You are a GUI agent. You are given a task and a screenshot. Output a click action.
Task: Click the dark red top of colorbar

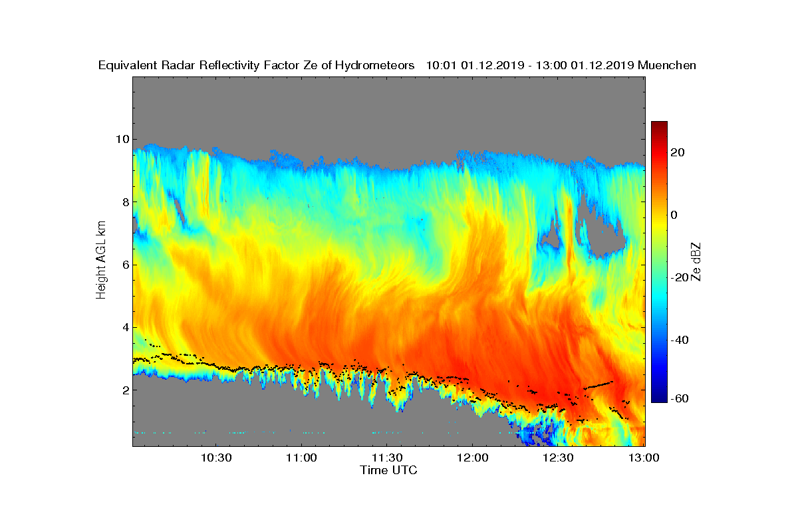[x=659, y=126]
